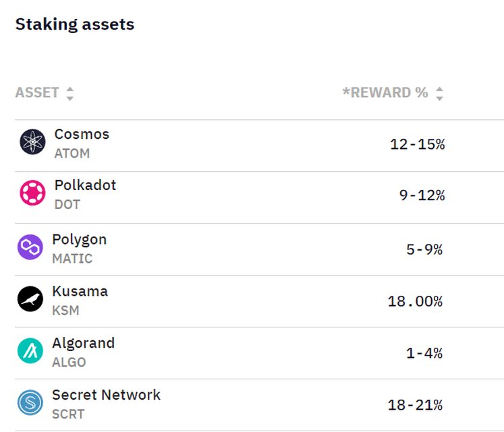Click the Cosmos ATOM coin icon
This screenshot has height=432, width=504.
32,142
